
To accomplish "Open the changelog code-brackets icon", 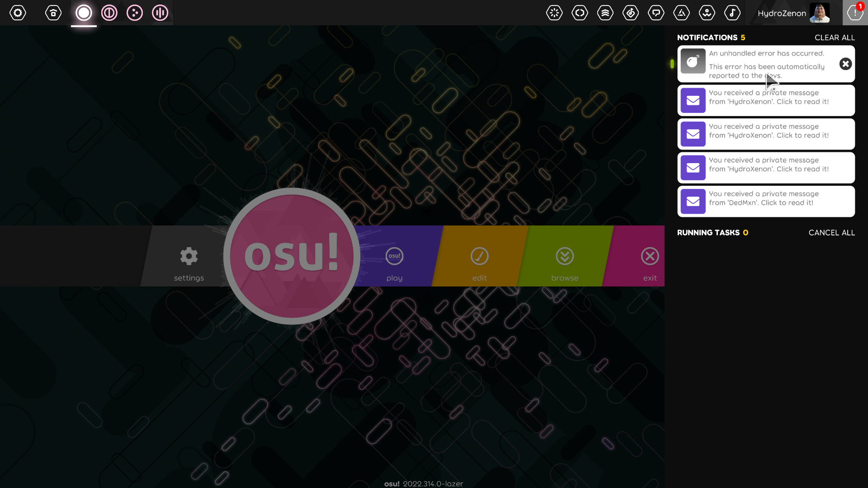I will coord(580,13).
